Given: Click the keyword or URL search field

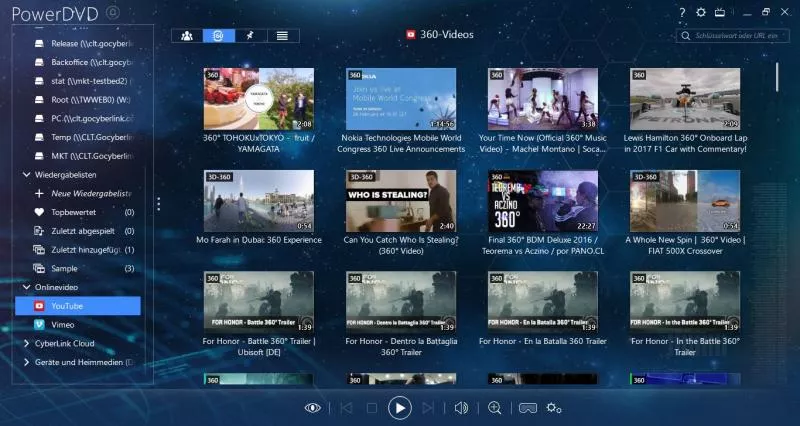Looking at the screenshot, I should coord(732,36).
